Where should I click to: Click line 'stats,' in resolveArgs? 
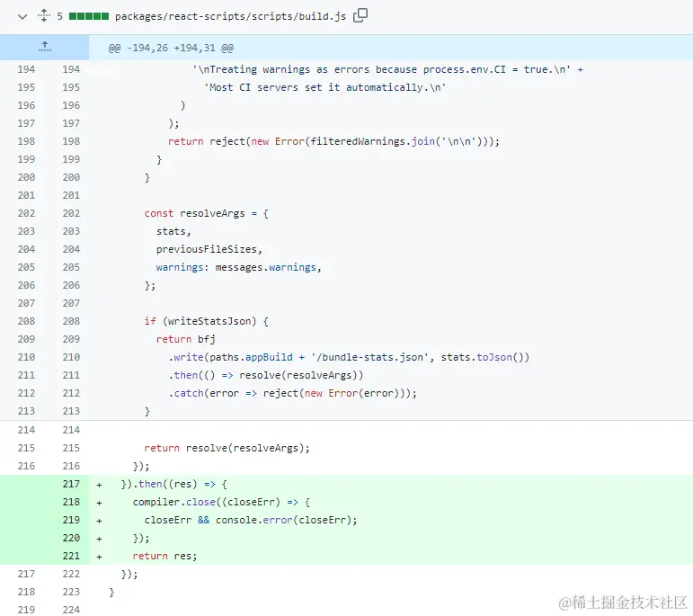coord(173,231)
